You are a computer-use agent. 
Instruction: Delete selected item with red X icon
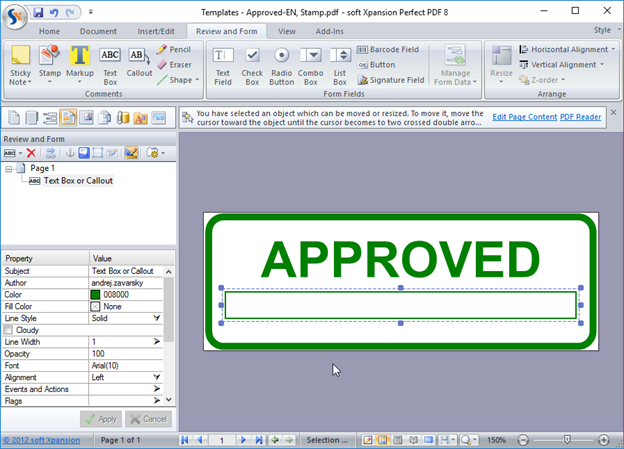point(31,152)
